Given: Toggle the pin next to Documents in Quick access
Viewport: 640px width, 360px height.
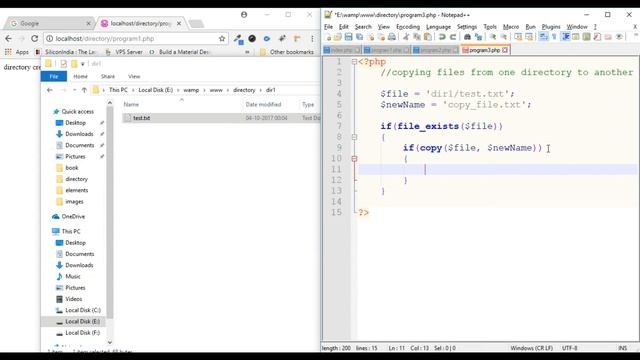Looking at the screenshot, I should [x=102, y=145].
